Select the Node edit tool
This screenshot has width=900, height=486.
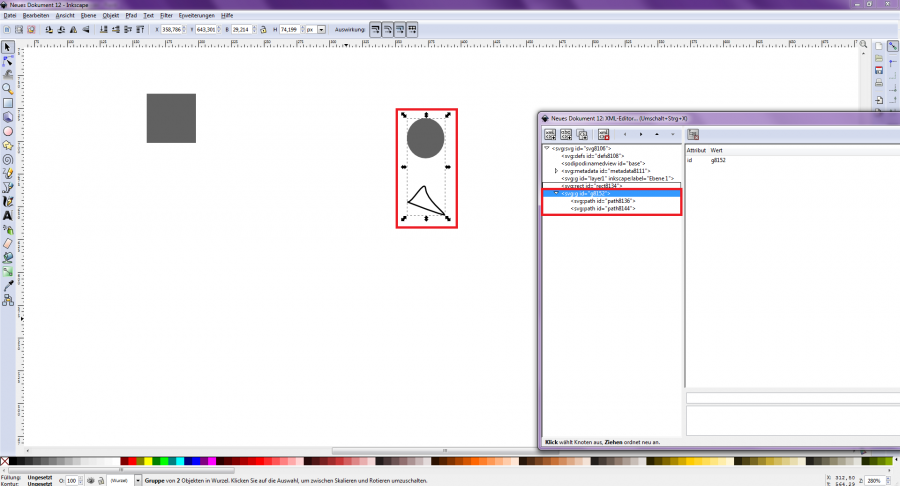(x=8, y=60)
